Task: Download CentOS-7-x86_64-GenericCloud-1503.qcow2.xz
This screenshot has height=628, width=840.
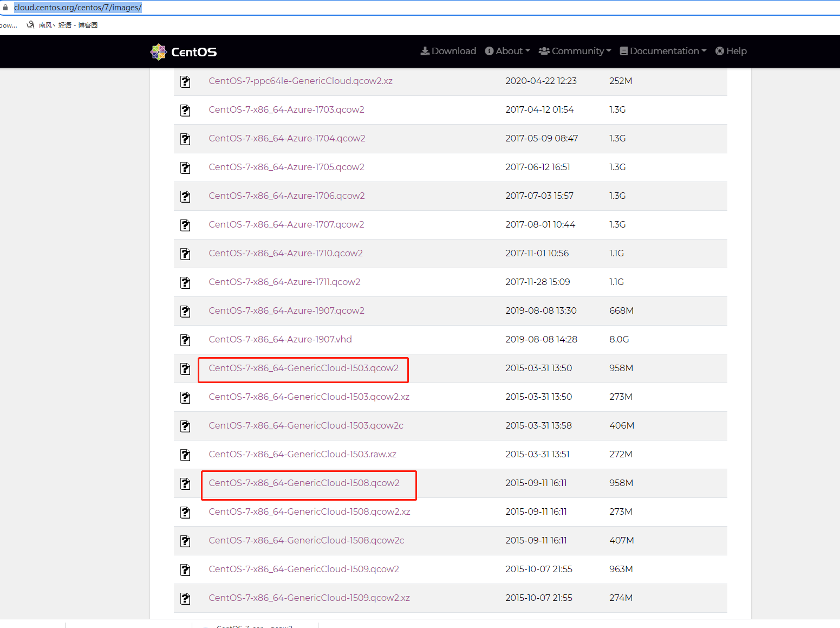Action: (x=309, y=397)
